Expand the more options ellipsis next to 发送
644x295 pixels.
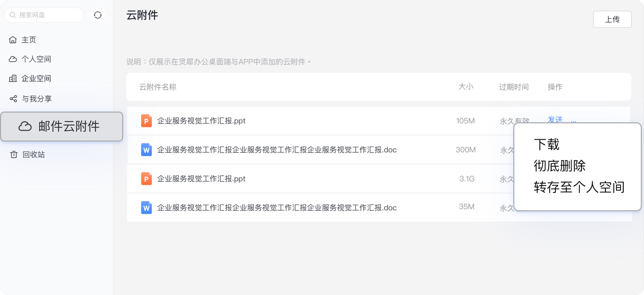pyautogui.click(x=573, y=121)
